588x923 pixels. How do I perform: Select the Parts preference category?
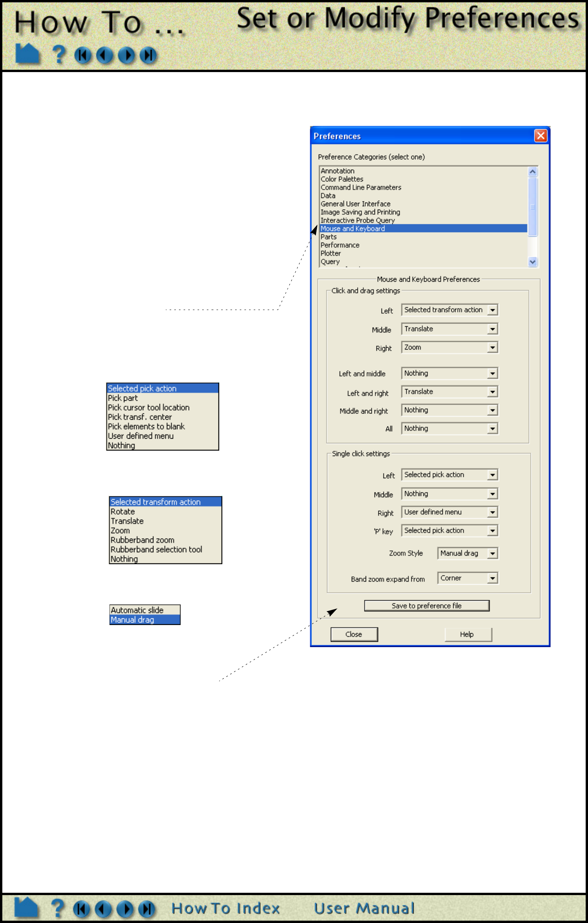point(423,237)
